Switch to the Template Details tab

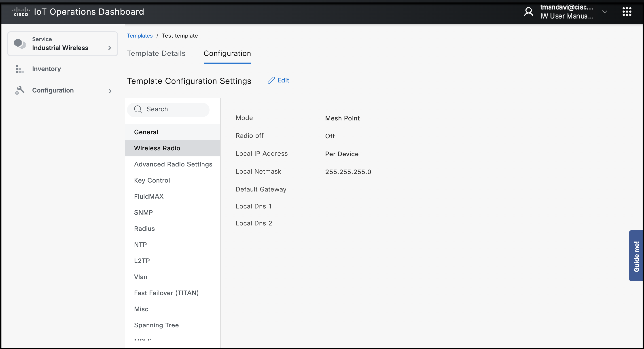click(x=156, y=53)
